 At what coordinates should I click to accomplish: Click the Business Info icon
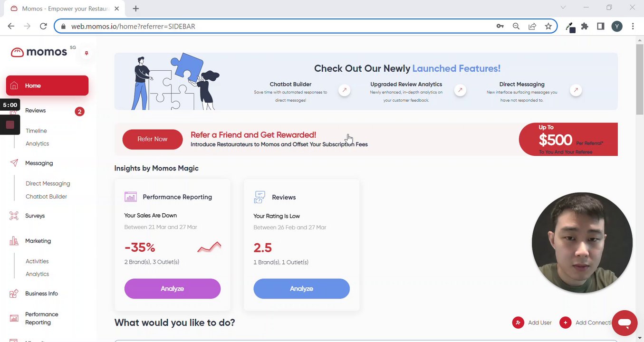point(14,294)
